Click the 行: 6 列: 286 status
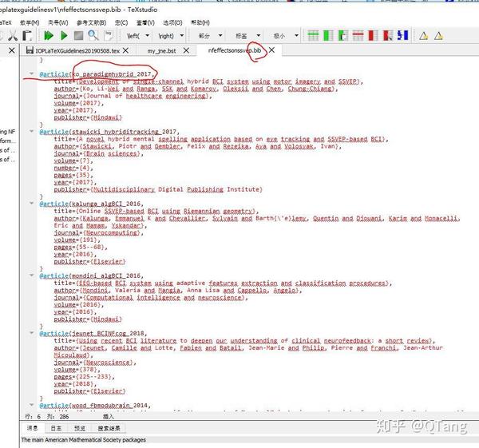The width and height of the screenshot is (479, 448). (x=47, y=416)
